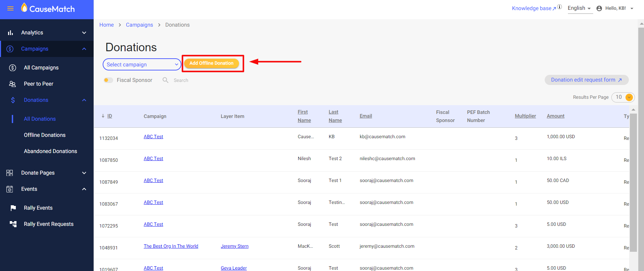Open ABC Test campaign for donation 1072295
The width and height of the screenshot is (644, 271).
(153, 224)
